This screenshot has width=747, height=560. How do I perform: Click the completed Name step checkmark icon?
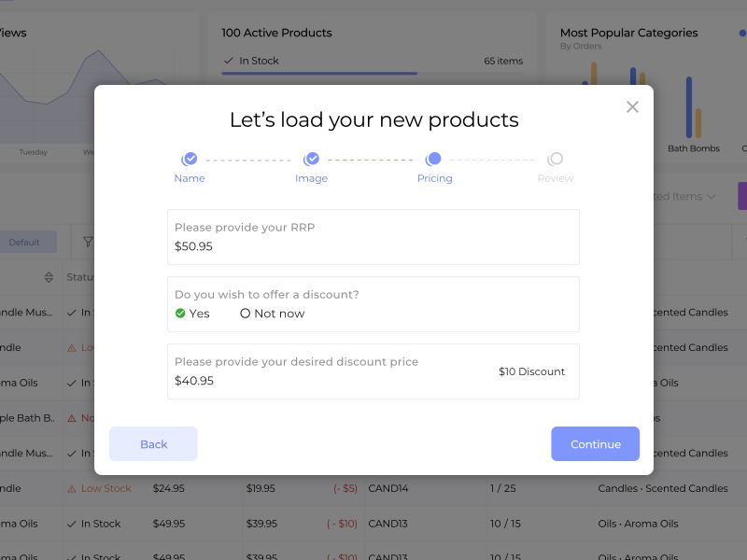click(190, 160)
